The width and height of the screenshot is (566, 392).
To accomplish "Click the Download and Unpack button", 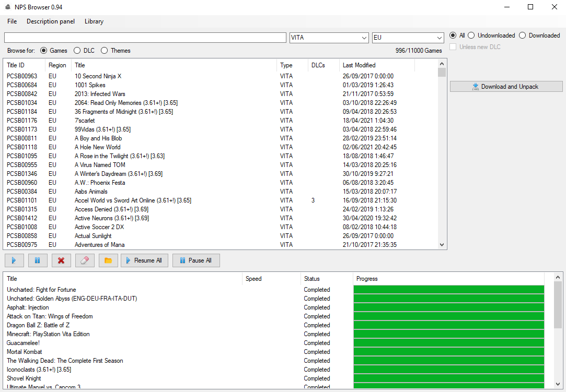I will [x=506, y=87].
